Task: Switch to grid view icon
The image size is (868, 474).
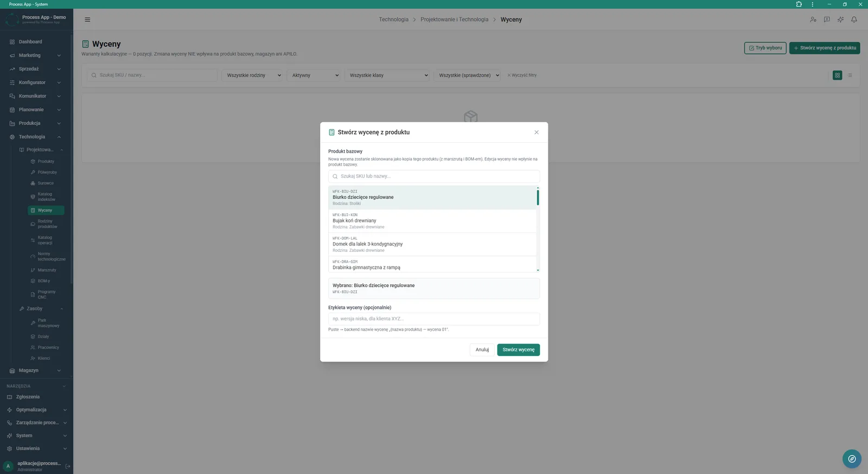Action: pyautogui.click(x=838, y=75)
